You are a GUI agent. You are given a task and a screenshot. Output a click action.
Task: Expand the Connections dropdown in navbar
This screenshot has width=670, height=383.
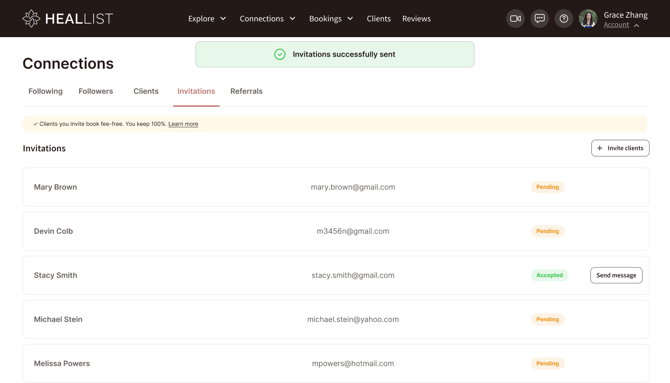[267, 18]
